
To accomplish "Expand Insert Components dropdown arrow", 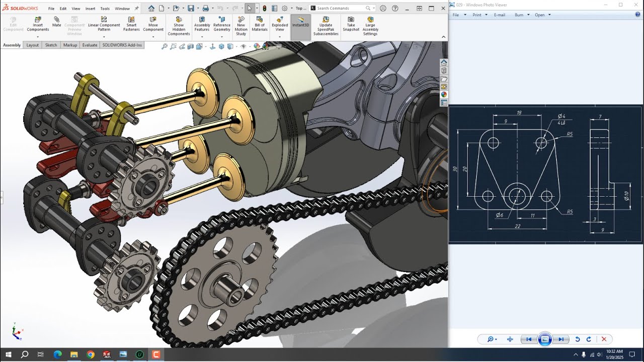I will tap(38, 36).
